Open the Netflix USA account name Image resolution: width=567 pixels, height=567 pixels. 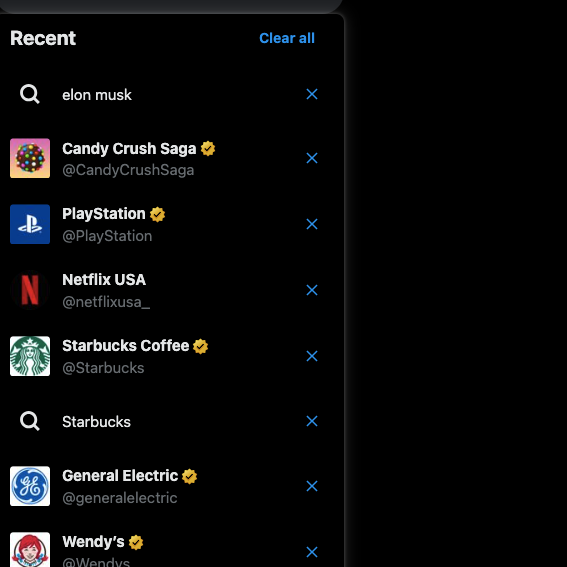(104, 280)
